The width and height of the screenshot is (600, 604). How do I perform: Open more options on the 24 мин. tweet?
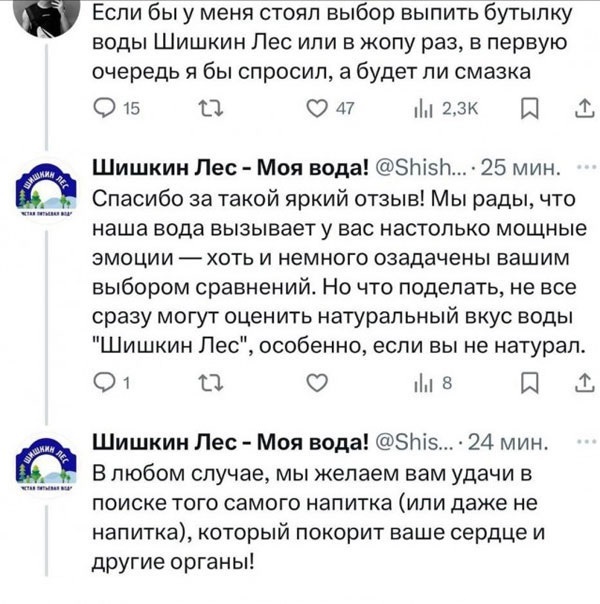(x=584, y=439)
